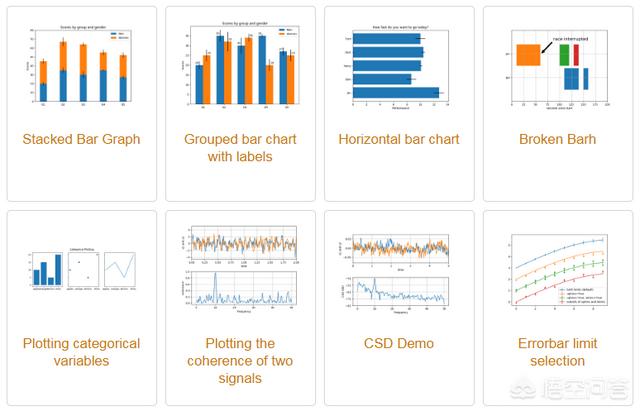The width and height of the screenshot is (640, 411).
Task: Open the Broken Barh example thumbnail
Action: [558, 69]
